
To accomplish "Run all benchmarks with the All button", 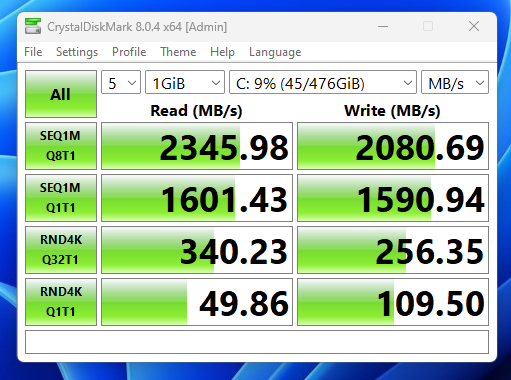I will click(61, 94).
